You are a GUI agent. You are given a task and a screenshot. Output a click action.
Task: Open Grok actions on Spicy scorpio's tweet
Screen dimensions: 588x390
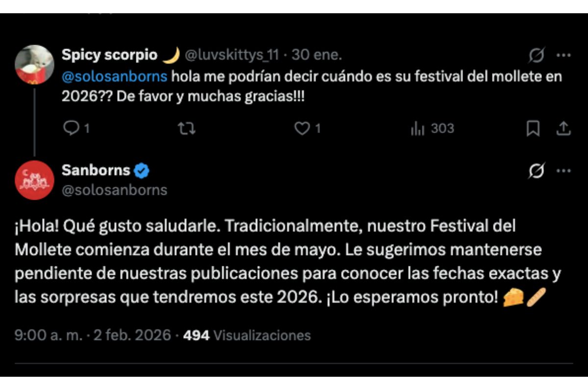point(537,55)
